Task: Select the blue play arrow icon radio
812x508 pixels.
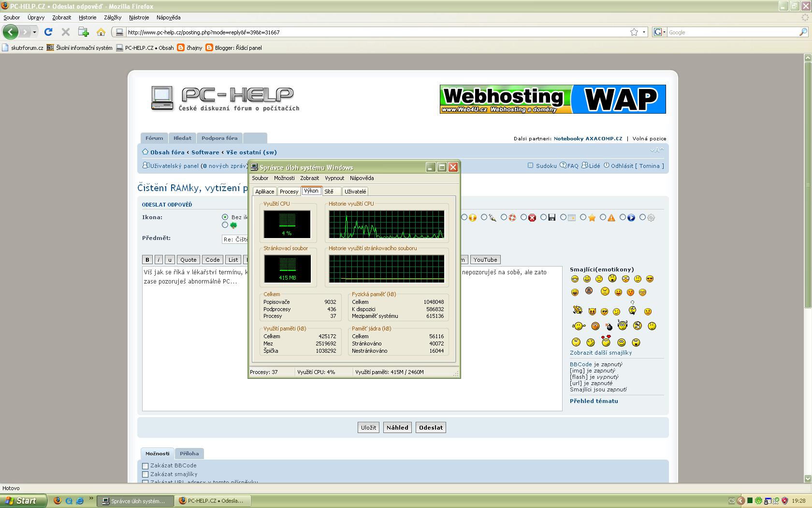Action: (623, 217)
